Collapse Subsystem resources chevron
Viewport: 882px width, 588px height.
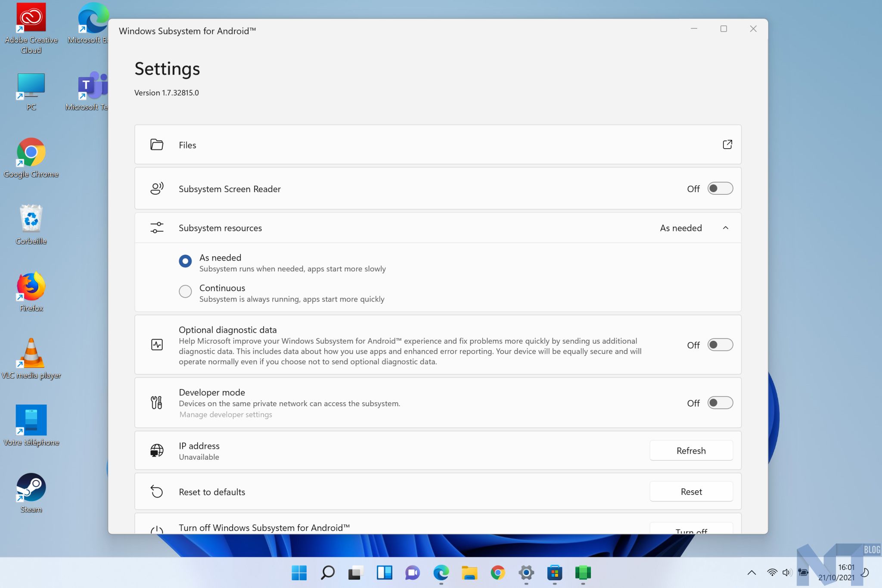(726, 228)
